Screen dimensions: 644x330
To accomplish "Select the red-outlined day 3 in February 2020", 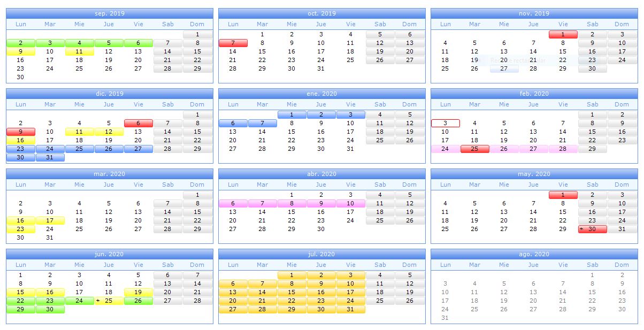I will point(445,123).
